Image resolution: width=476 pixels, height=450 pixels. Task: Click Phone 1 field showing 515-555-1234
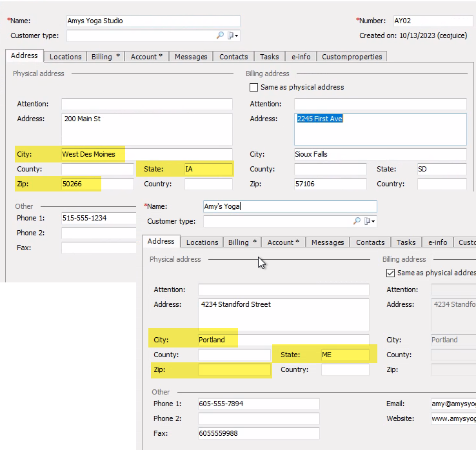(x=99, y=218)
